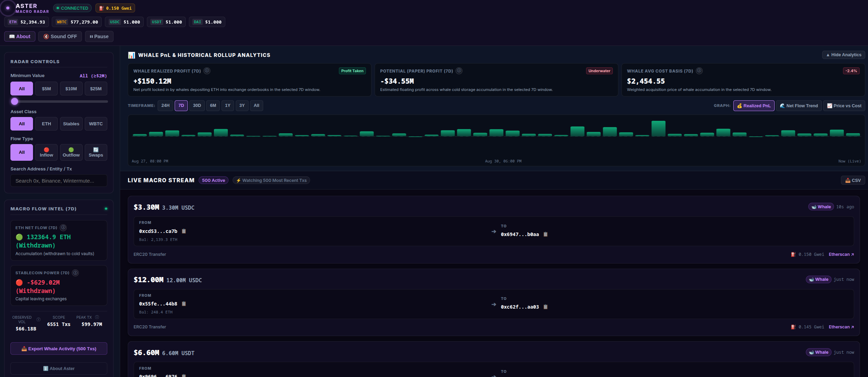Filter asset class to Stables
Image resolution: width=868 pixels, height=377 pixels.
pos(71,124)
